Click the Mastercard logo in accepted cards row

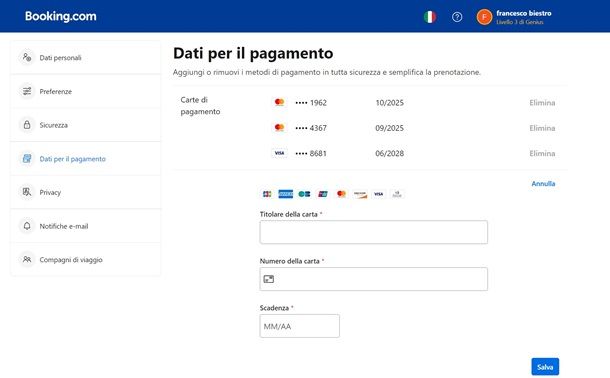point(342,194)
